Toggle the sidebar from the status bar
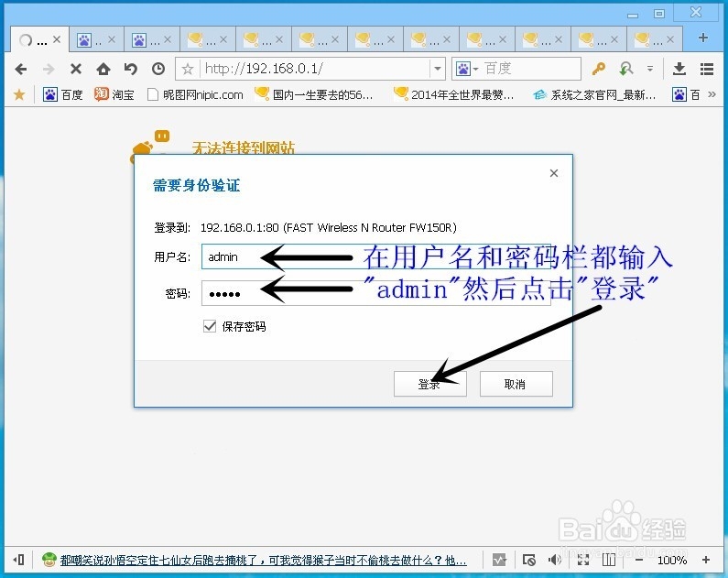 19,560
